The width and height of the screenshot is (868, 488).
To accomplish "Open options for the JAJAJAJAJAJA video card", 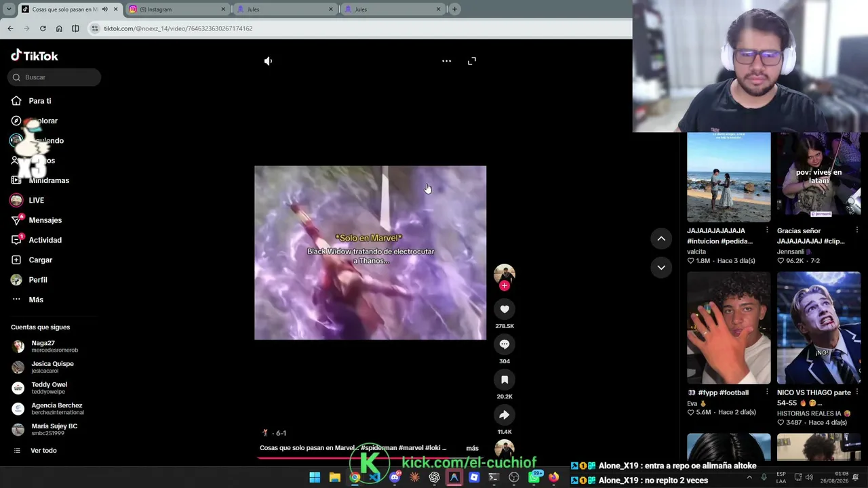I will (x=767, y=230).
